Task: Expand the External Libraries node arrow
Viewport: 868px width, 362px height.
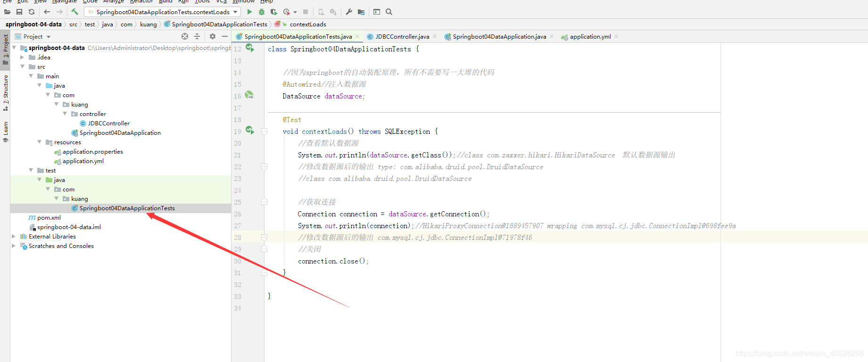Action: tap(14, 236)
